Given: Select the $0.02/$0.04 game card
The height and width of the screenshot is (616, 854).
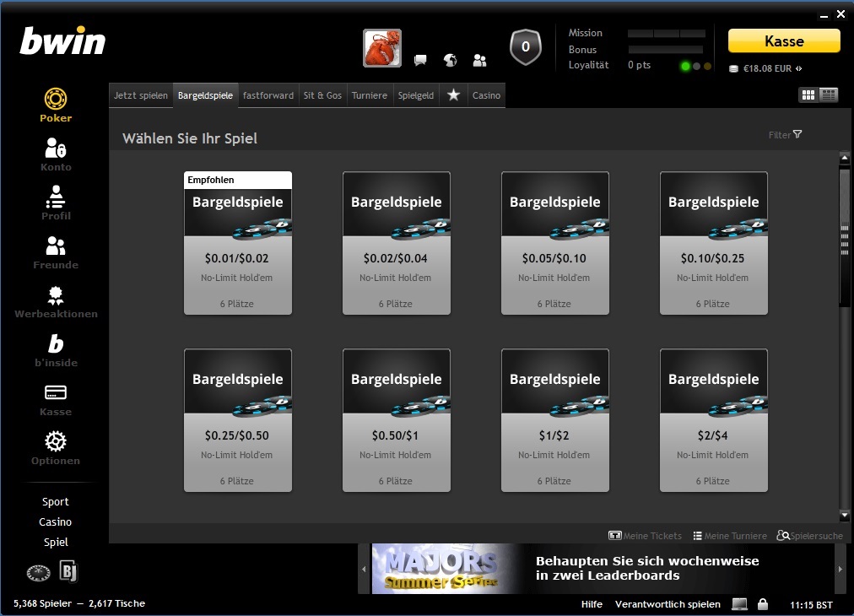Looking at the screenshot, I should 397,243.
